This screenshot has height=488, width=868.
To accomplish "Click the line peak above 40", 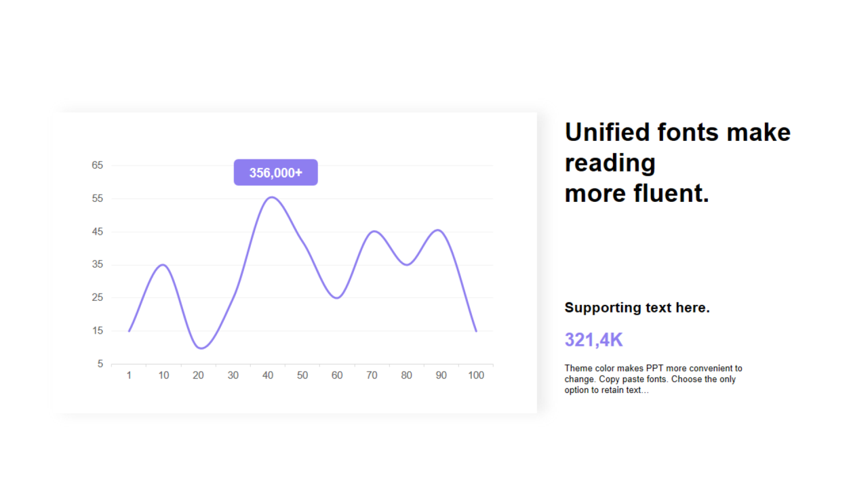I will 271,197.
